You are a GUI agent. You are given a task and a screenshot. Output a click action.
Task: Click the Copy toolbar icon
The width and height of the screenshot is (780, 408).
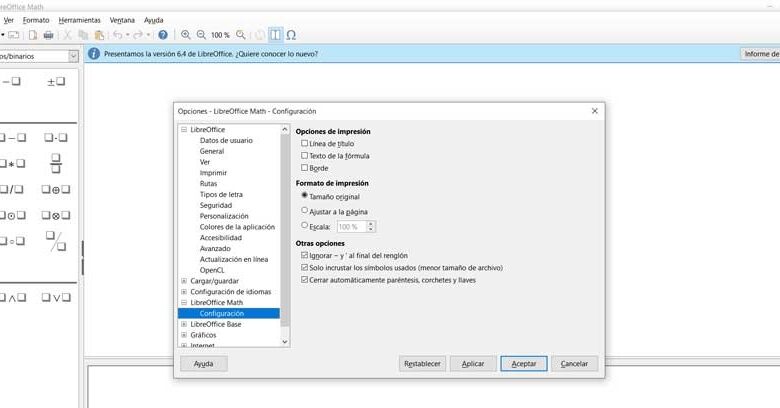(83, 35)
